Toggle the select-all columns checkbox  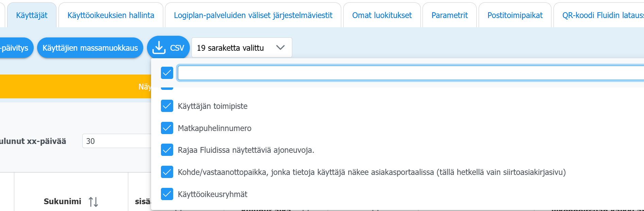(167, 73)
